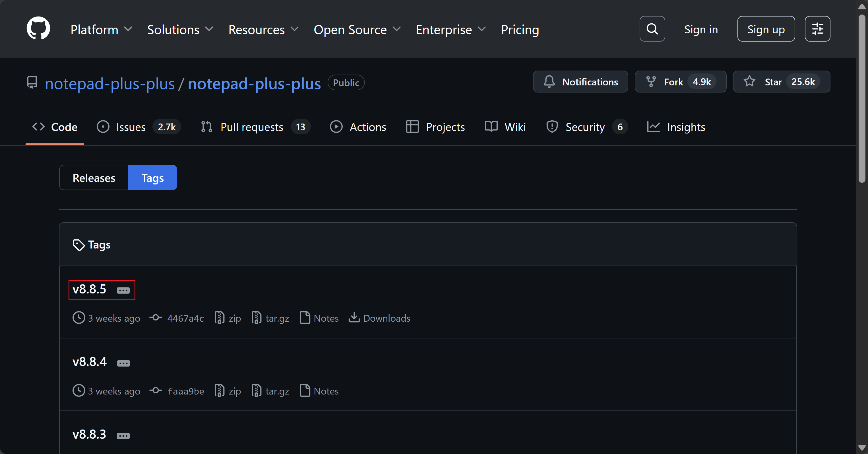This screenshot has height=454, width=868.
Task: Open Notes for v8.8.4
Action: click(x=319, y=391)
